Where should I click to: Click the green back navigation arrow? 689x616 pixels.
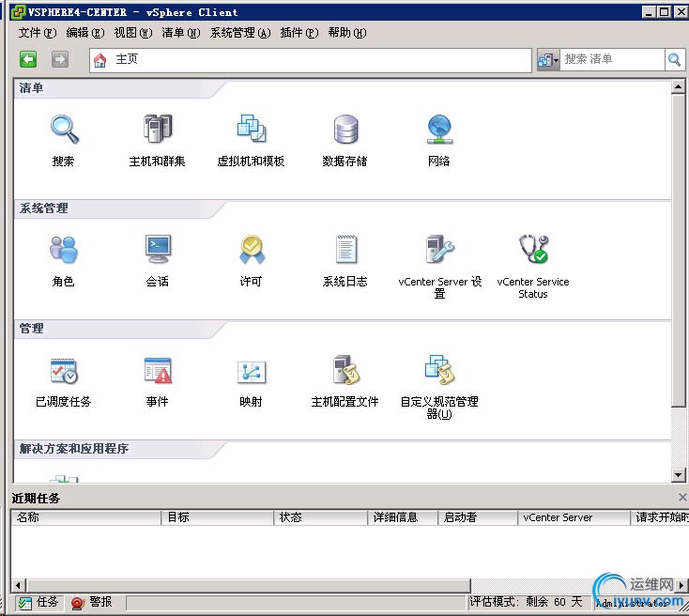click(28, 59)
